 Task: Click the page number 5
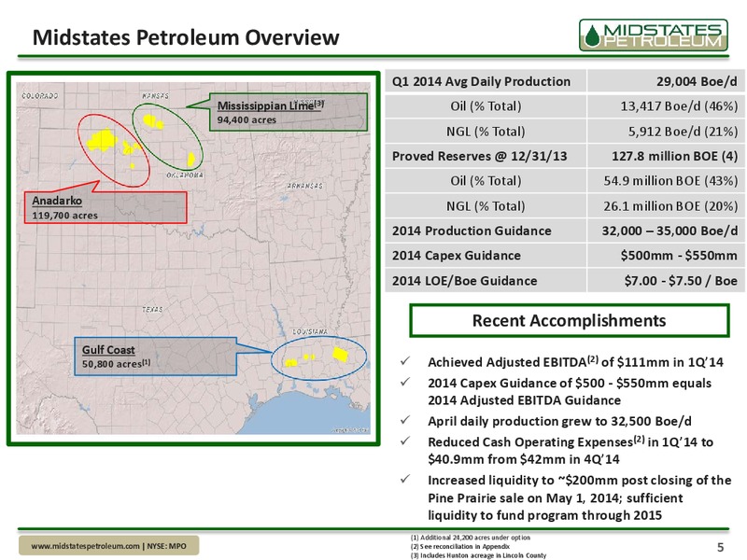pyautogui.click(x=720, y=547)
